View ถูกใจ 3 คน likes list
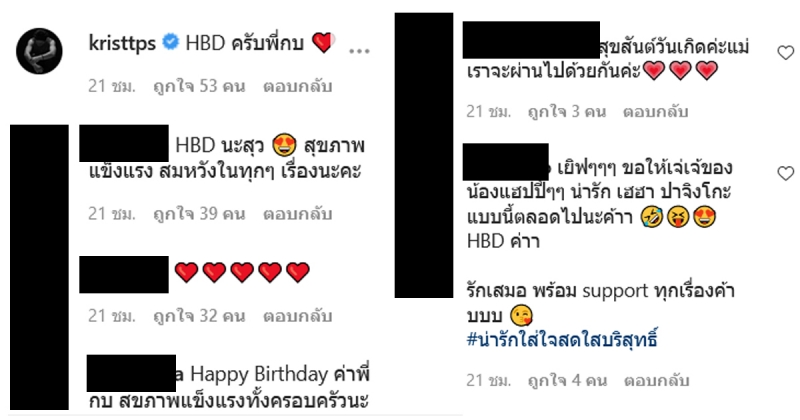This screenshot has height=420, width=800. click(567, 111)
